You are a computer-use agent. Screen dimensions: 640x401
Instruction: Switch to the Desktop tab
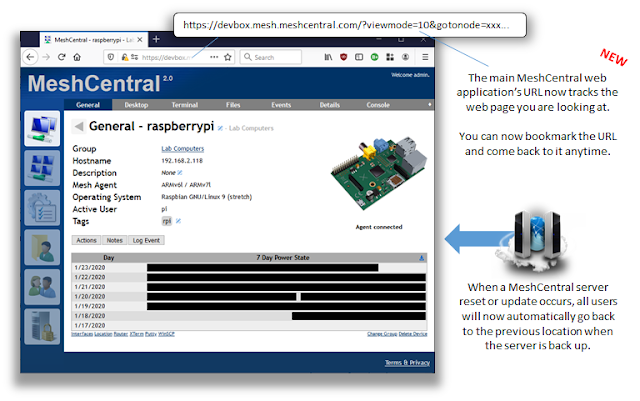pyautogui.click(x=136, y=105)
